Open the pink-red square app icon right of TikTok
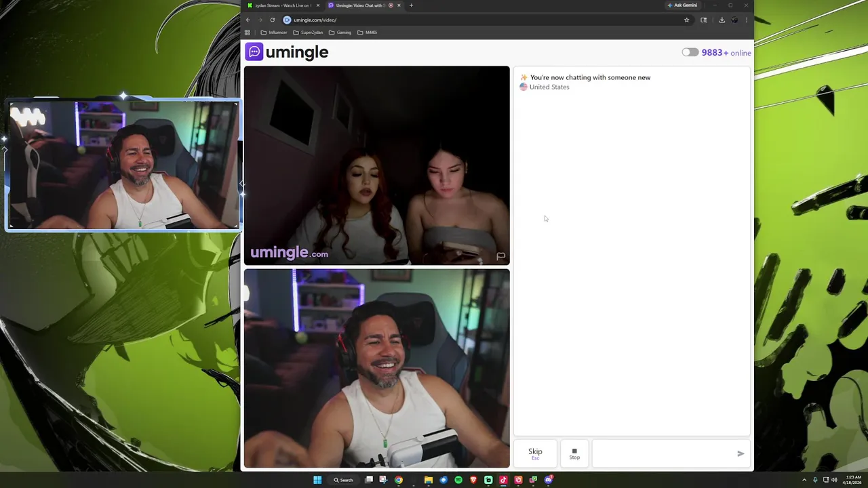 518,480
